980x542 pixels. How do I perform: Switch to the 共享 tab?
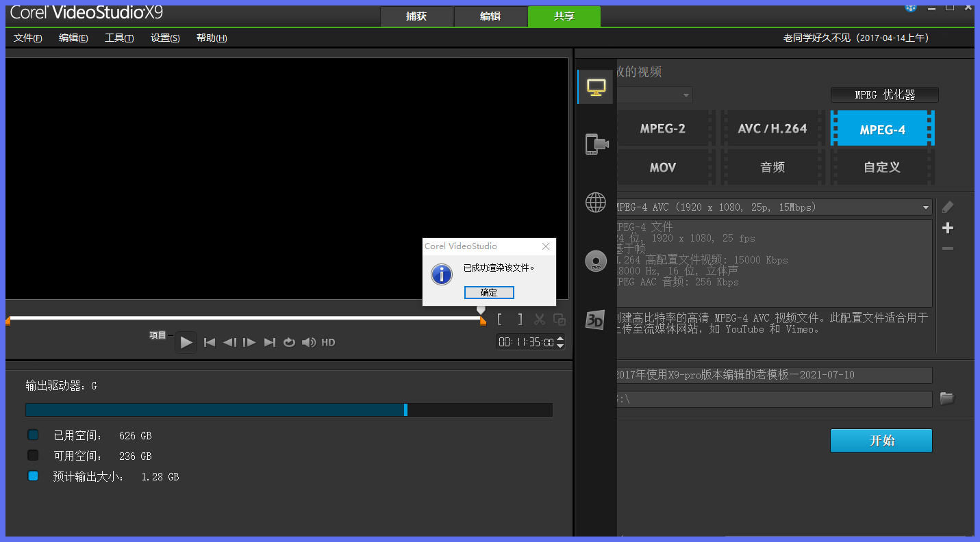564,16
